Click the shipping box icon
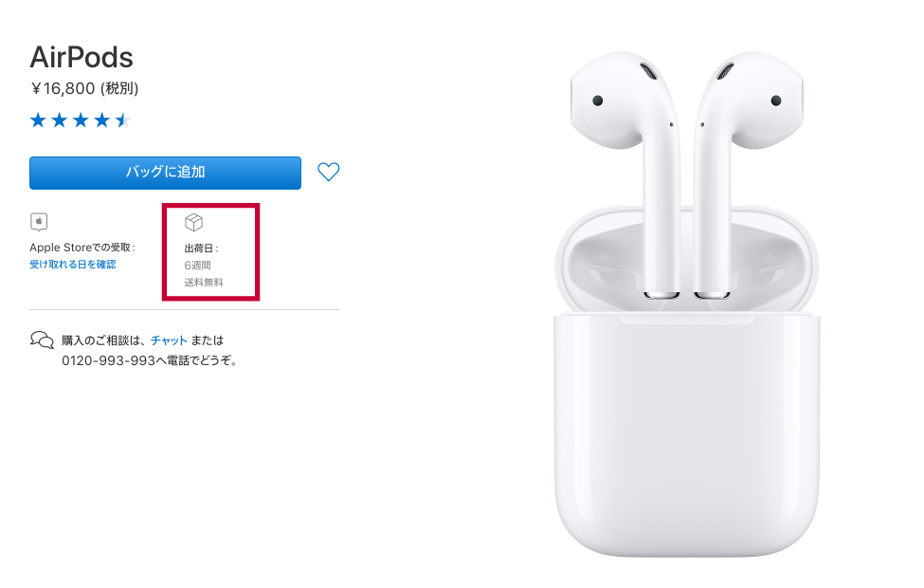Image resolution: width=924 pixels, height=588 pixels. [x=193, y=222]
